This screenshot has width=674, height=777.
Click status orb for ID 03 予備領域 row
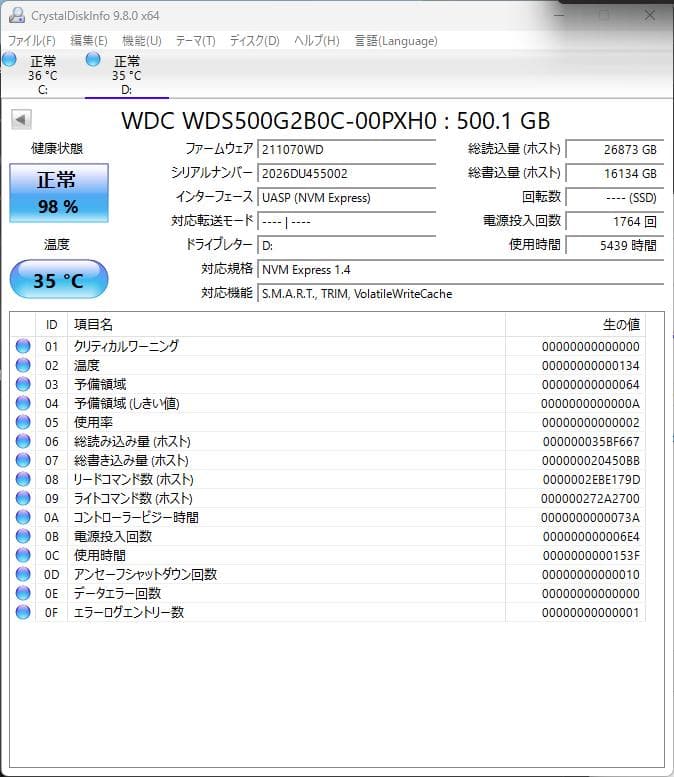pyautogui.click(x=23, y=384)
